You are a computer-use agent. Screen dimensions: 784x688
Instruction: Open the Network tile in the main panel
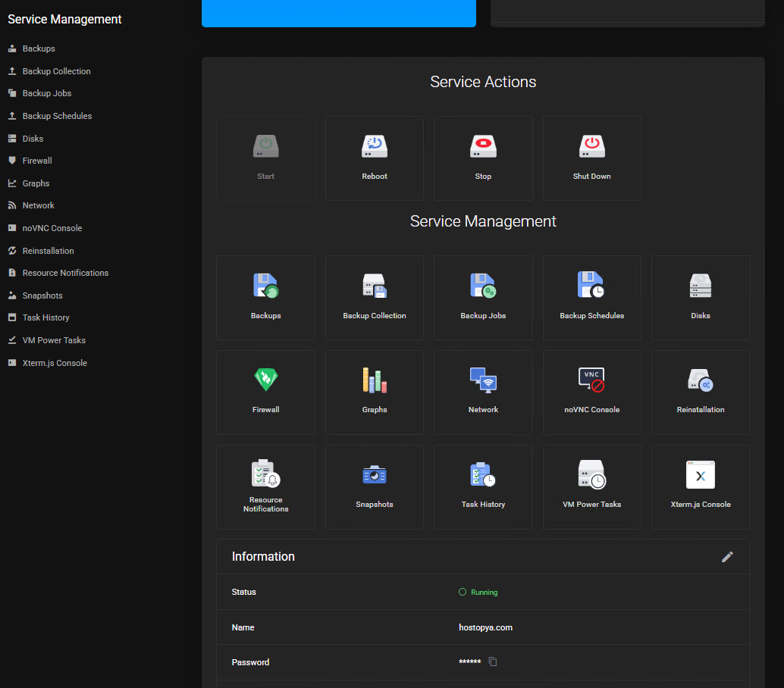point(483,392)
